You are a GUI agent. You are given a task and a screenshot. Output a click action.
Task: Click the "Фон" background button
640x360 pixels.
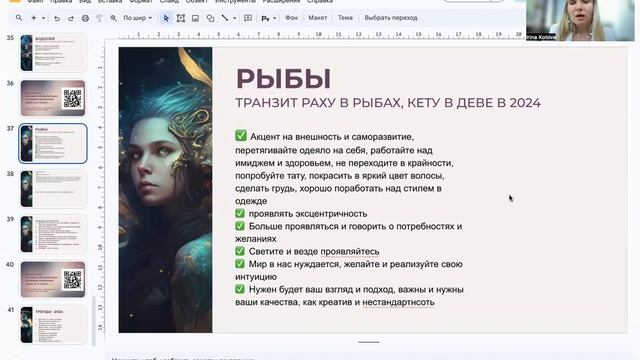(x=291, y=18)
